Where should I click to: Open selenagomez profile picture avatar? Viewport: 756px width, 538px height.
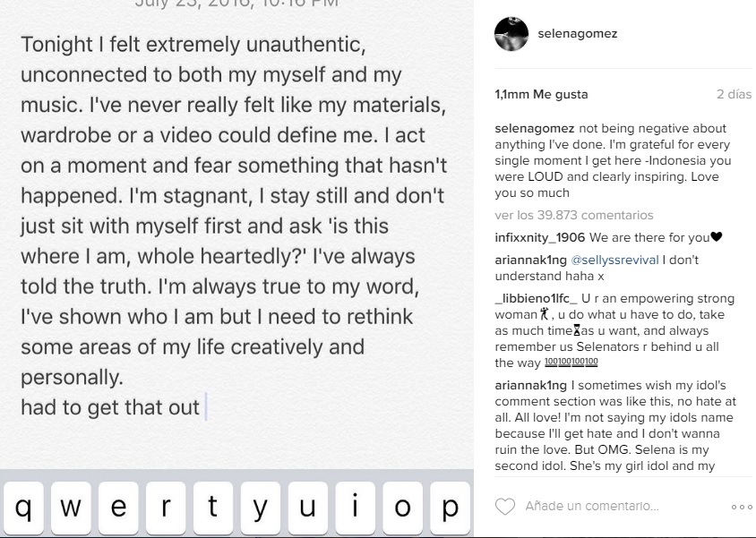(511, 34)
